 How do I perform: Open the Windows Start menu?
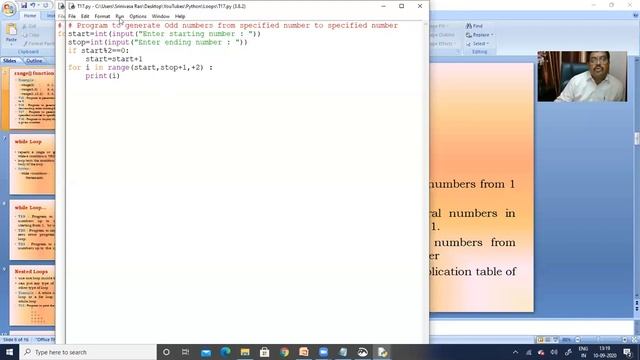click(9, 352)
